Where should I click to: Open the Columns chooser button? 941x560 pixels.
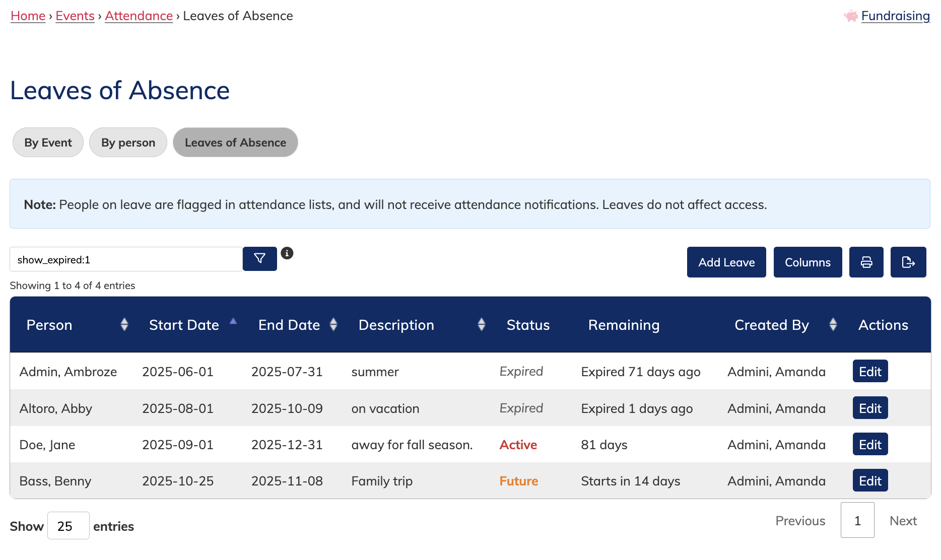pos(807,262)
